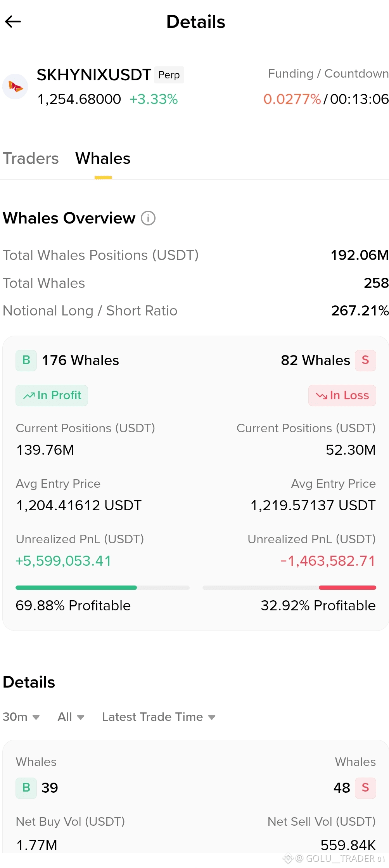Screen dimensions: 389x868
Task: Tap the S badge next to 48
Action: point(365,788)
